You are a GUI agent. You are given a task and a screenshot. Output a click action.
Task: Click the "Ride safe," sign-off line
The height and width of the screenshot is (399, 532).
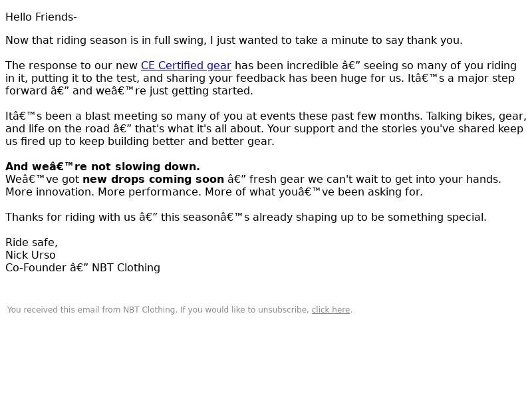click(x=31, y=243)
